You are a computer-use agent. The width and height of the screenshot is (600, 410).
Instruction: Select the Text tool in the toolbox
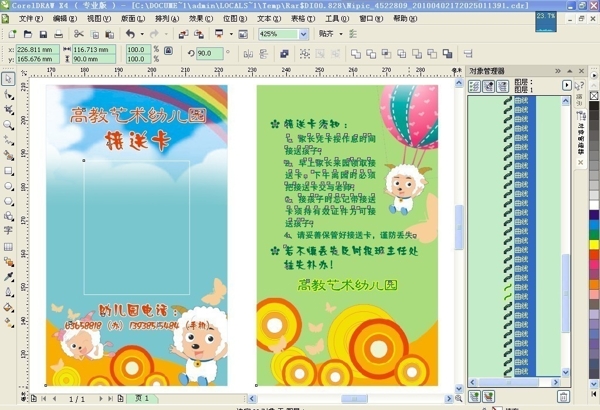[x=8, y=231]
